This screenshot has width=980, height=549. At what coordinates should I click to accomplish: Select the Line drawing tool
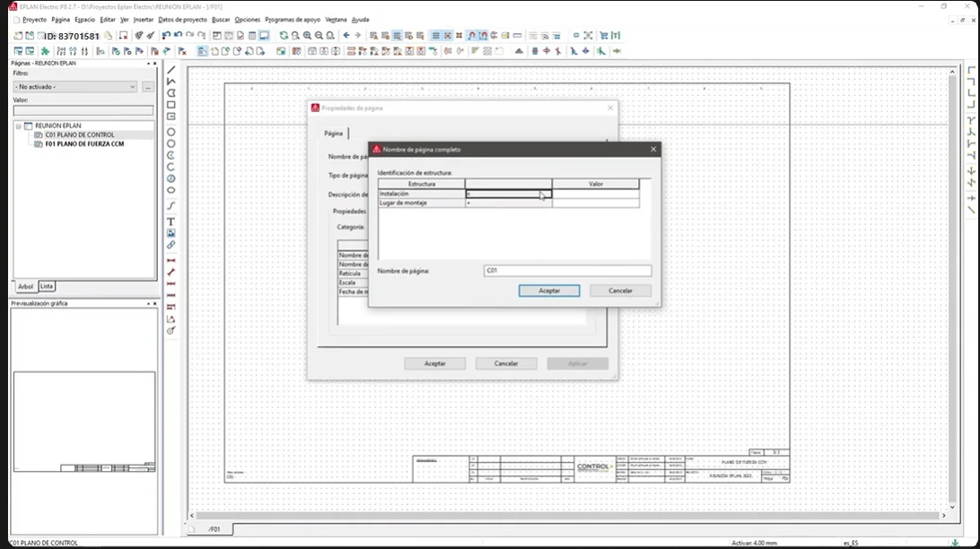pos(171,70)
